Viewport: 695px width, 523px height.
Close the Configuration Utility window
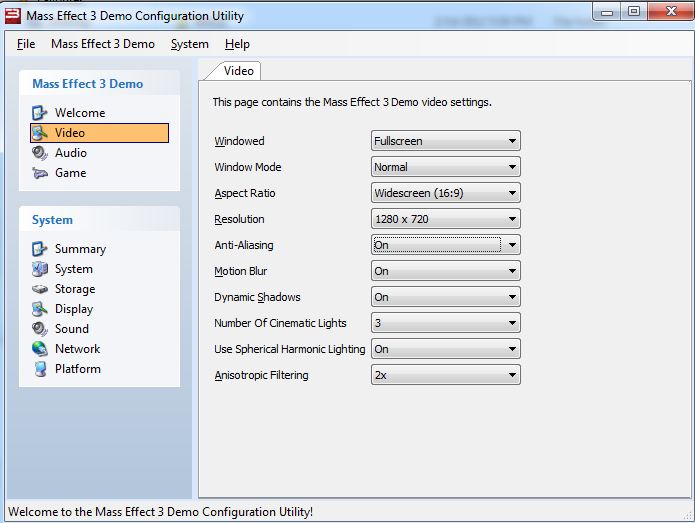671,12
